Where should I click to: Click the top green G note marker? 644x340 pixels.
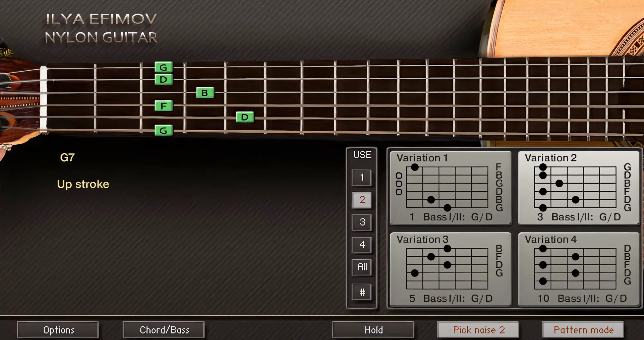tap(164, 67)
